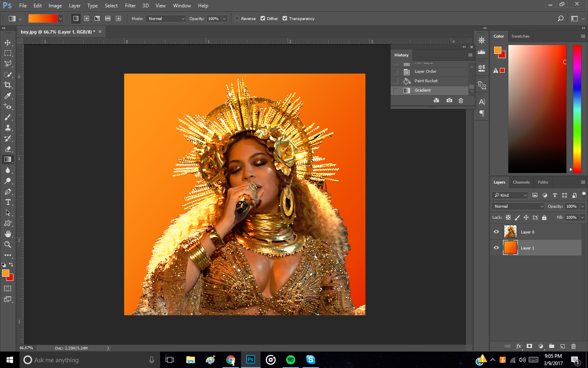Open layer Opacity slider dropdown
Screen dimensions: 588x368
[x=583, y=206]
